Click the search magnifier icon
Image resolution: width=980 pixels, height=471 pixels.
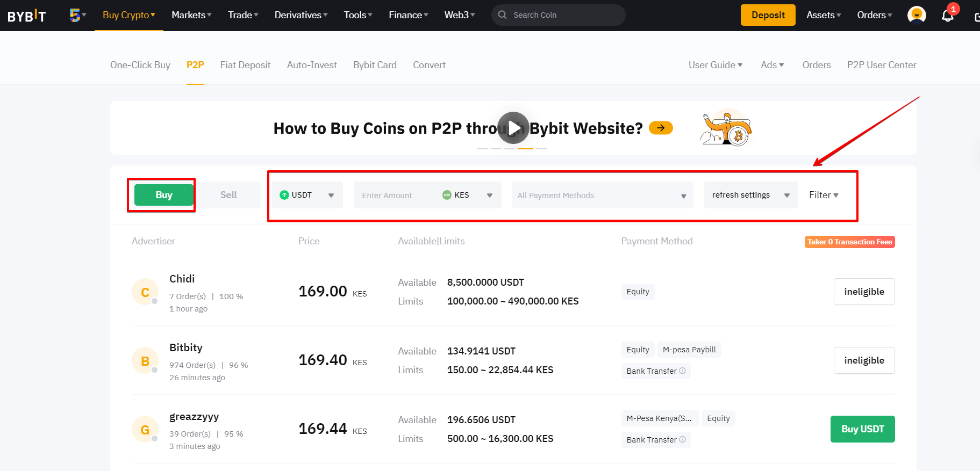point(502,15)
